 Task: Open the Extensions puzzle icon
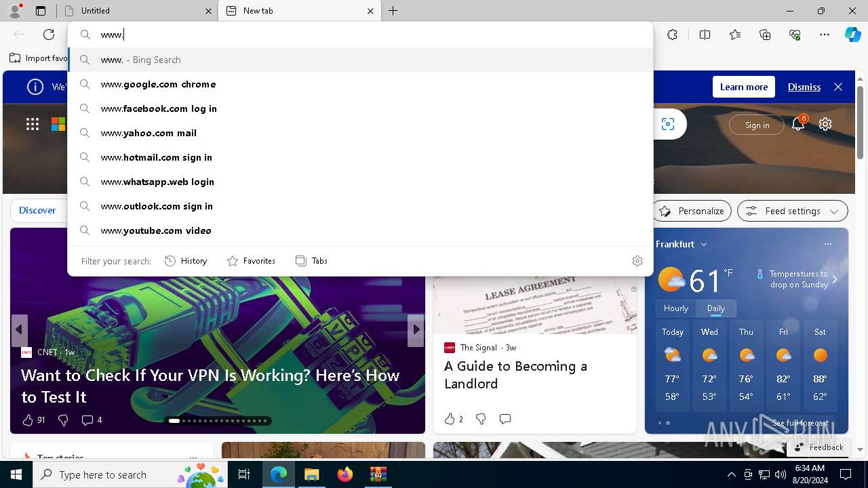coord(672,35)
